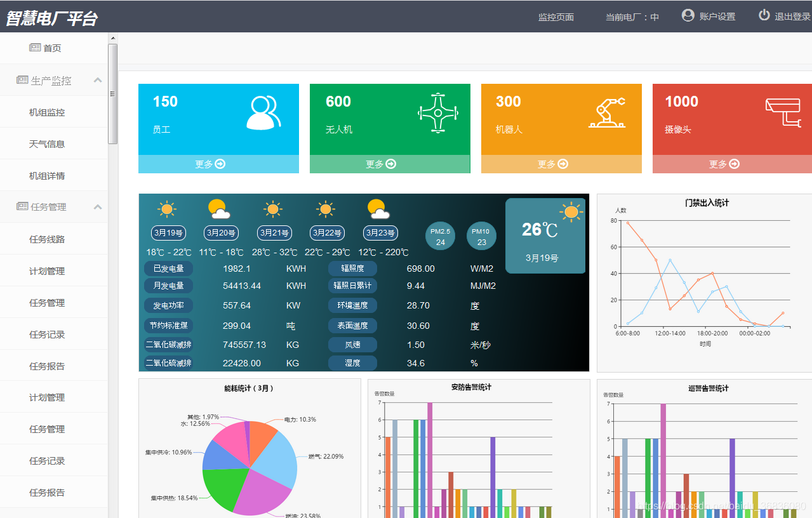Click the arrow icon in 机器人 card's 更多
Image resolution: width=812 pixels, height=518 pixels.
pos(563,164)
